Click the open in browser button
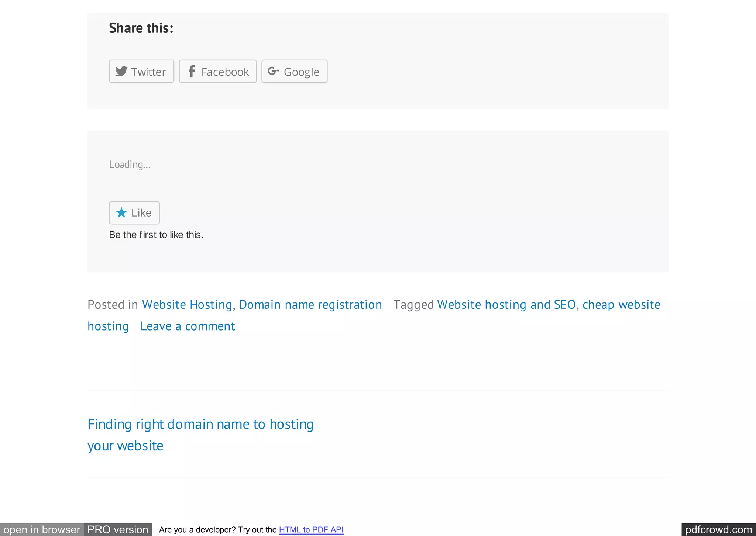Screen dimensions: 756x536 (42, 529)
